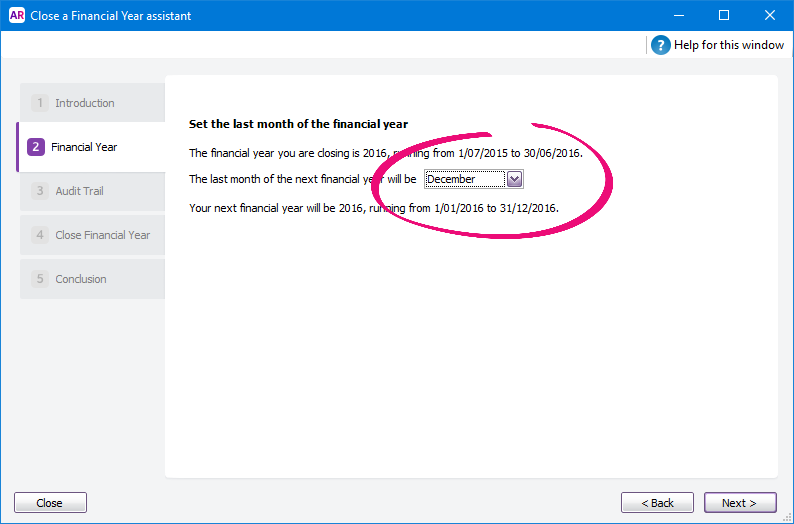
Task: Open the Conclusion step label
Action: pyautogui.click(x=81, y=279)
